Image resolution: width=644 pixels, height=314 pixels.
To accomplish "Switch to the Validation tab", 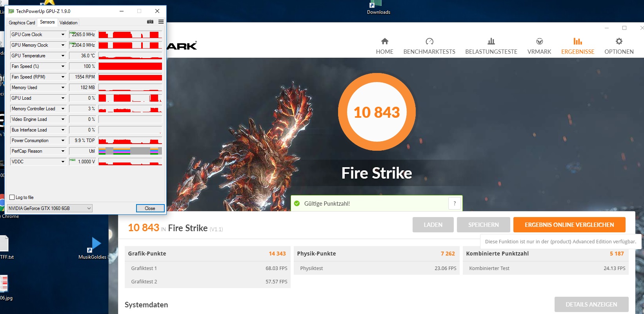I will coord(69,23).
